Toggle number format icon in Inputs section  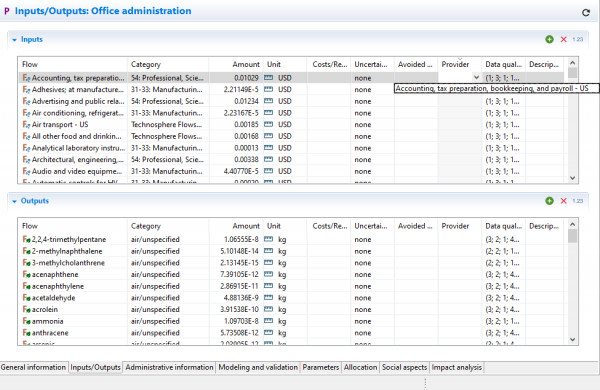(x=577, y=39)
